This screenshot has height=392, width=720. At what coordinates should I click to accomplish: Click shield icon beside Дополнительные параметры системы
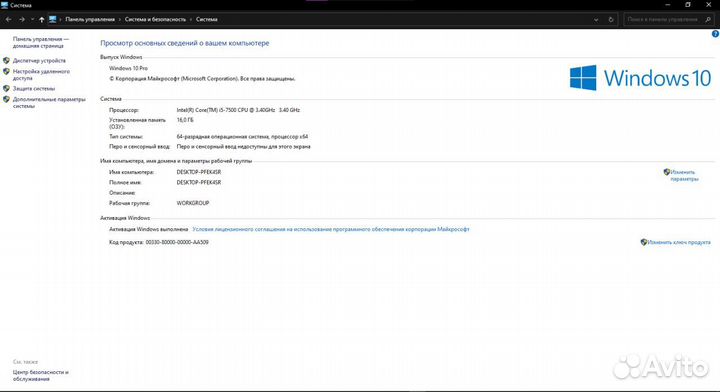[x=6, y=99]
